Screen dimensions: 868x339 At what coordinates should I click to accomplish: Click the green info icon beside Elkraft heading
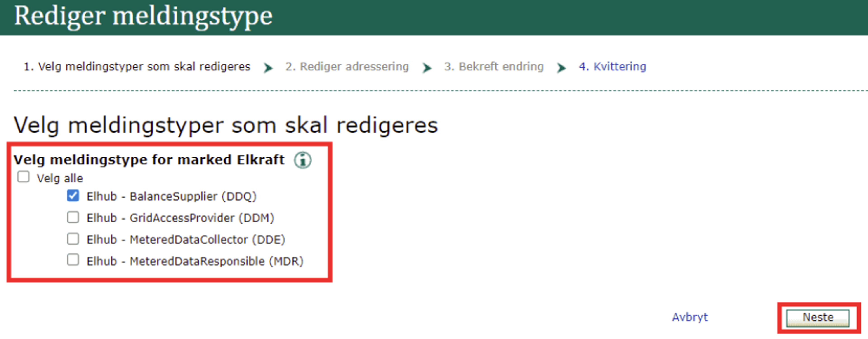pos(302,160)
